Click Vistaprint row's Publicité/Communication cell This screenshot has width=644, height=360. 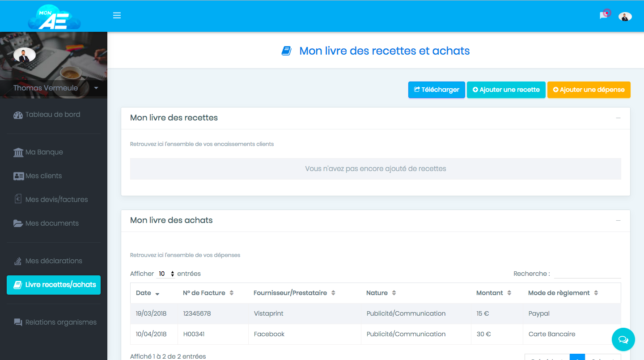click(416, 313)
